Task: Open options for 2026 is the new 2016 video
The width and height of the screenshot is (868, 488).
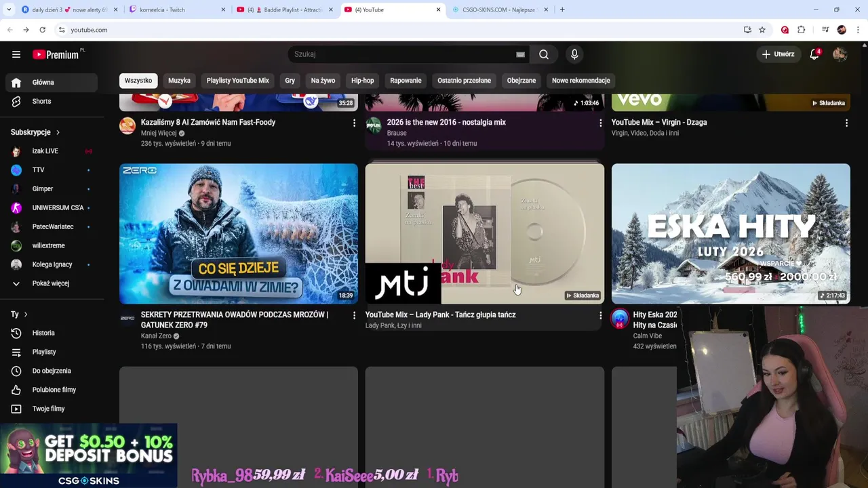Action: pyautogui.click(x=600, y=123)
